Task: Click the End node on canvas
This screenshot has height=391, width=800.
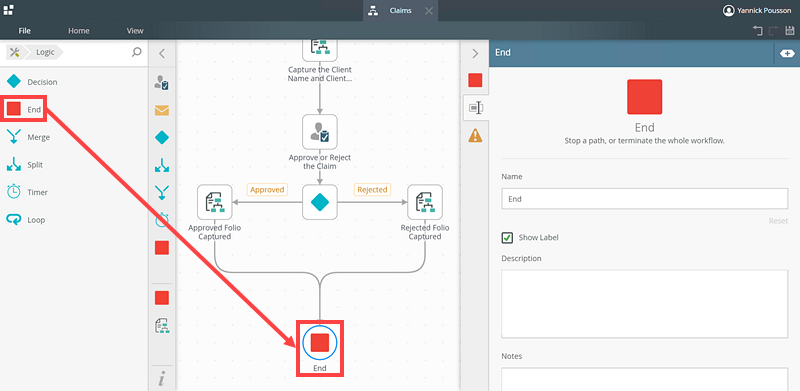Action: (x=320, y=343)
